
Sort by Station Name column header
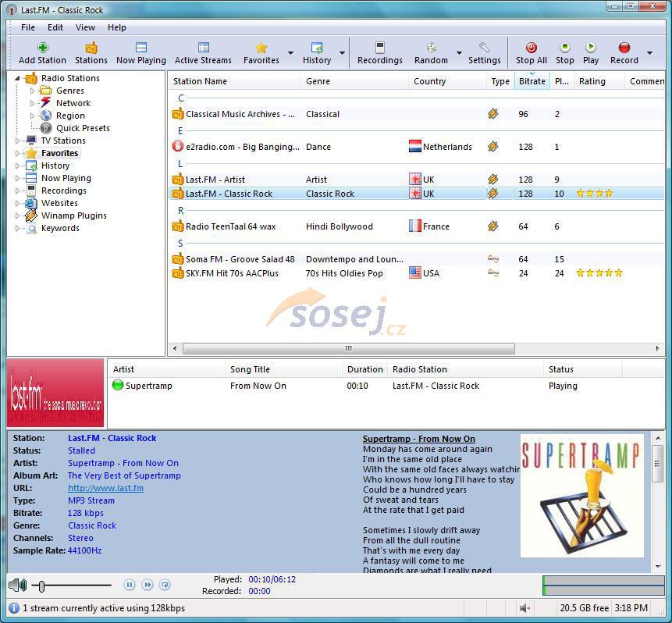(x=234, y=81)
